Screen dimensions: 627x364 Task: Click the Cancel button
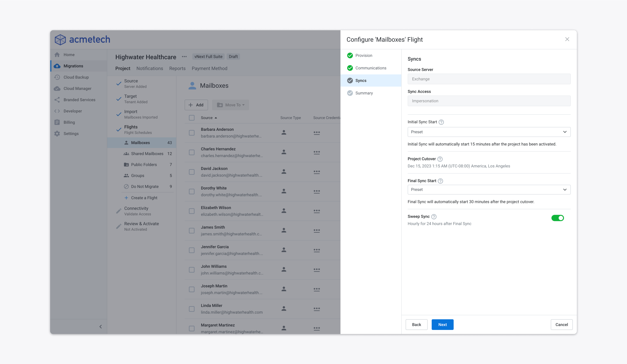click(562, 325)
